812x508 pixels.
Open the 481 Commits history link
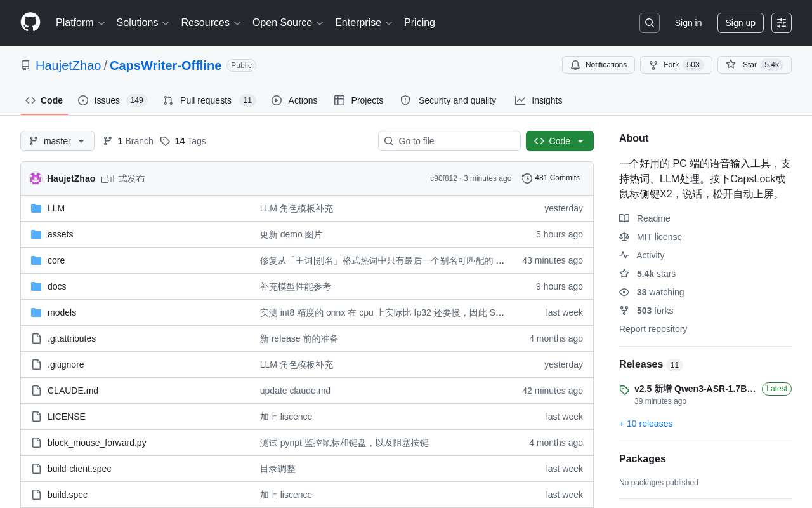point(551,178)
